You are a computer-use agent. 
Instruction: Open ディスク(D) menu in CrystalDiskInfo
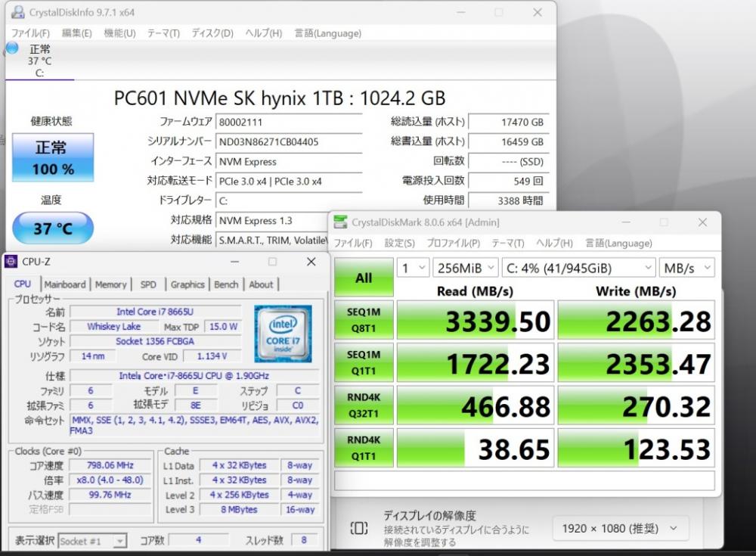(x=212, y=33)
